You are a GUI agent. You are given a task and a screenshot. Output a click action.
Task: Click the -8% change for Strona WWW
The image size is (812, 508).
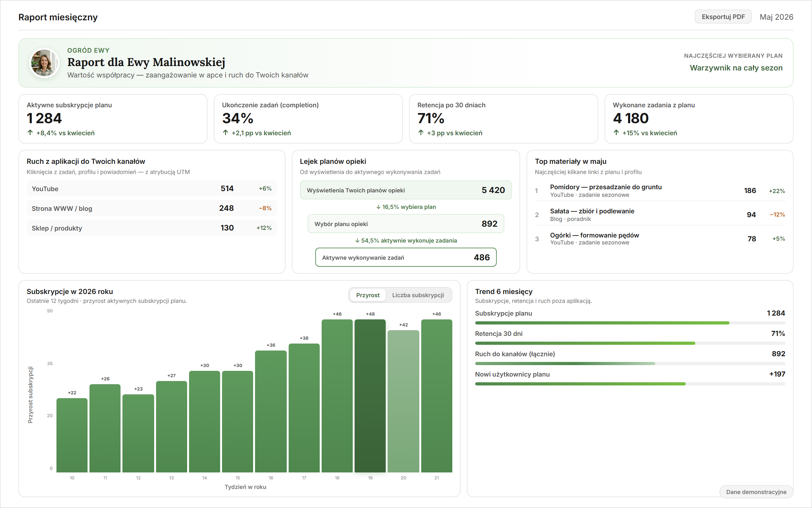pyautogui.click(x=265, y=208)
